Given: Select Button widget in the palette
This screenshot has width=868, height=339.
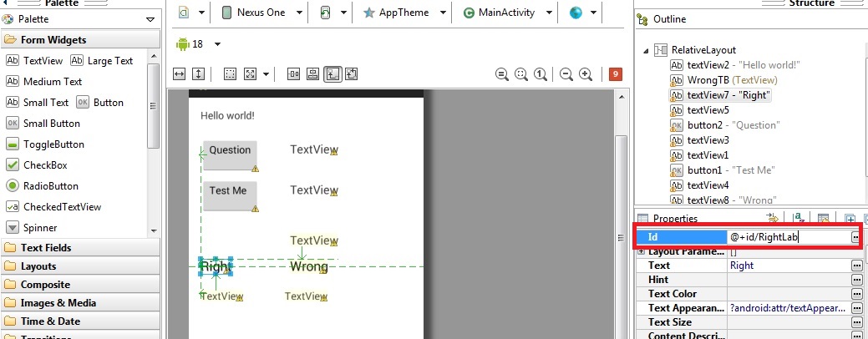Looking at the screenshot, I should tap(99, 103).
